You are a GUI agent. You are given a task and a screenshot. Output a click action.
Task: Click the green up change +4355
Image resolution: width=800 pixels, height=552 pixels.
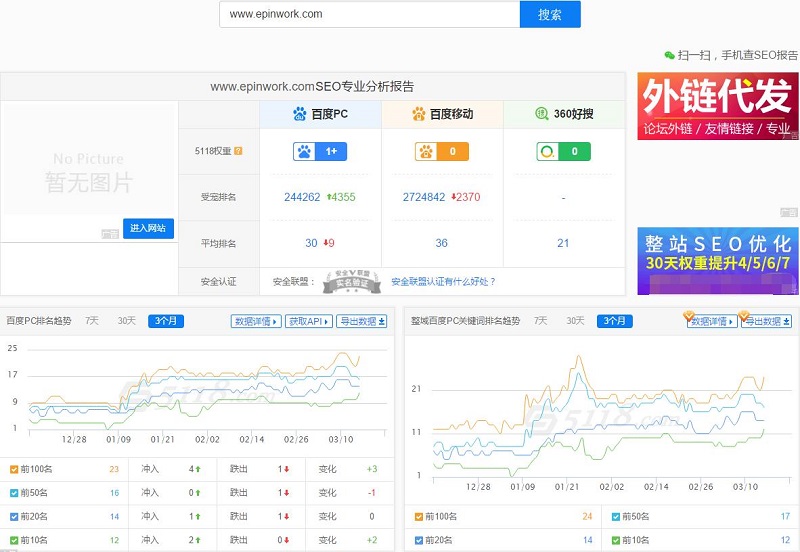(341, 197)
